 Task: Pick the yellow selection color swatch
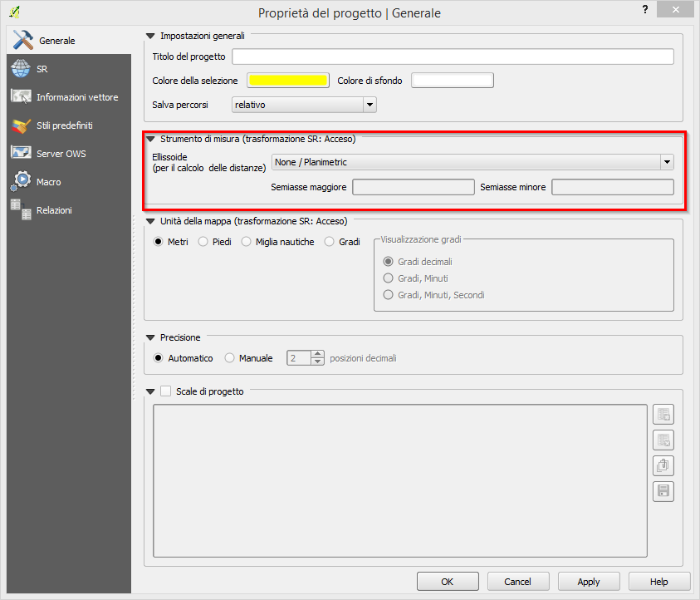point(286,81)
